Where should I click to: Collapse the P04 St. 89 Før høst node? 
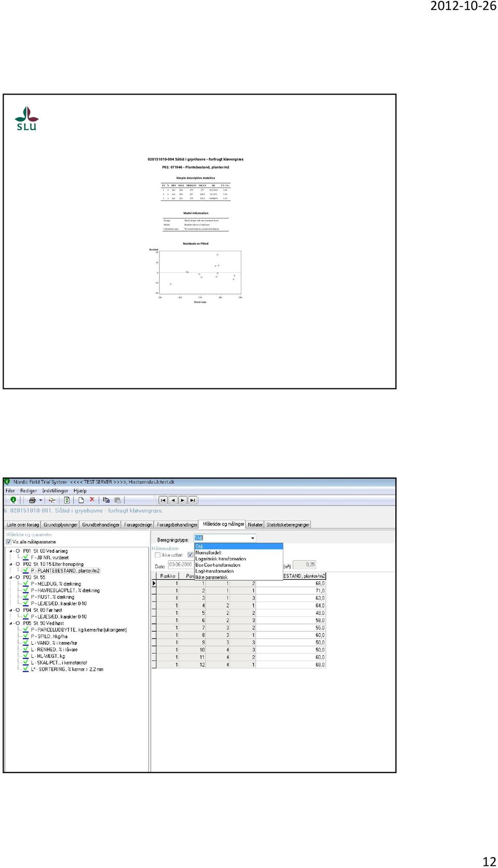point(11,610)
